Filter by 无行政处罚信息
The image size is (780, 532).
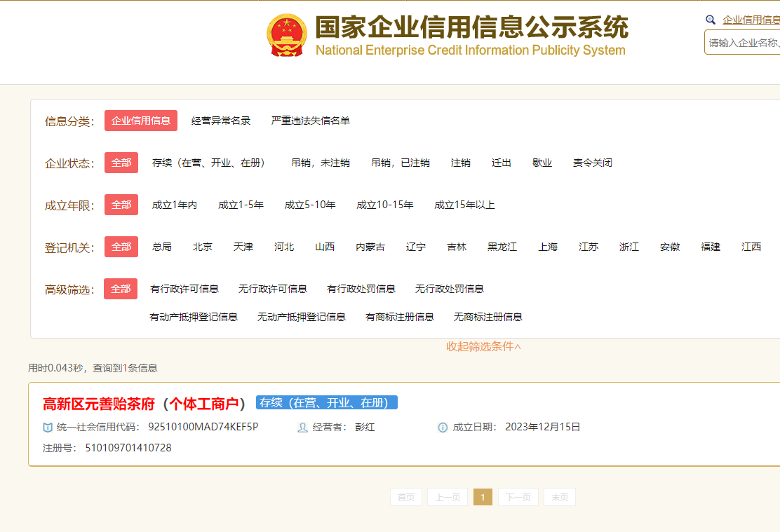tap(450, 289)
